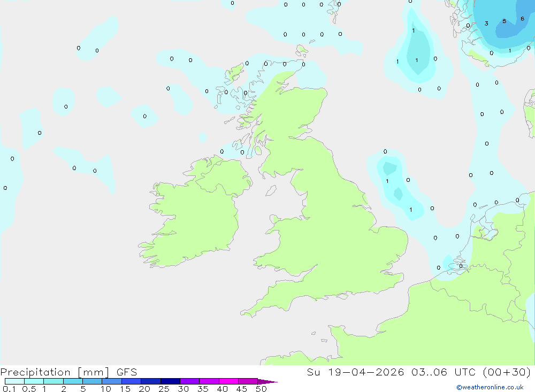Viewport: 535px width, 392px height.
Task: Click the 20–25 mm legend color swatch
Action: [x=151, y=381]
